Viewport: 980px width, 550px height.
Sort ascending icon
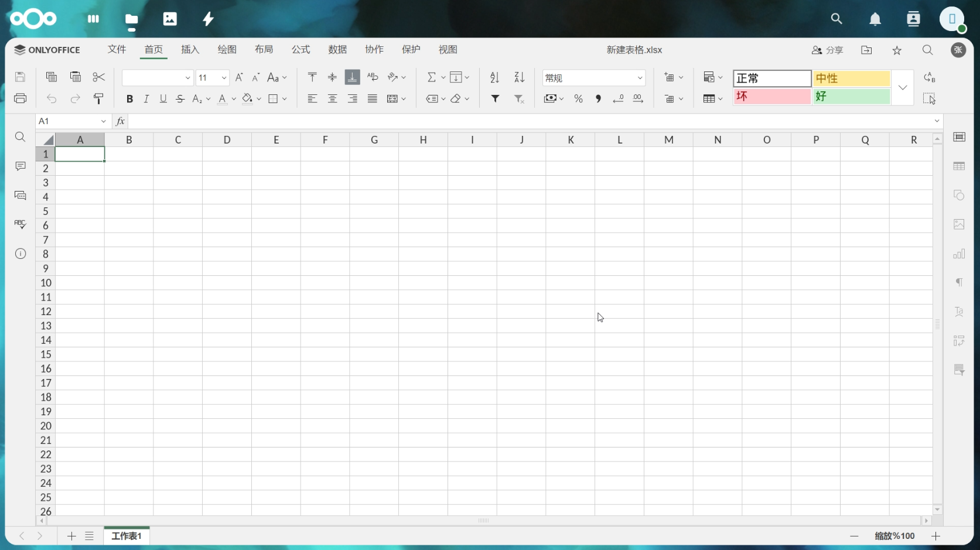point(495,77)
